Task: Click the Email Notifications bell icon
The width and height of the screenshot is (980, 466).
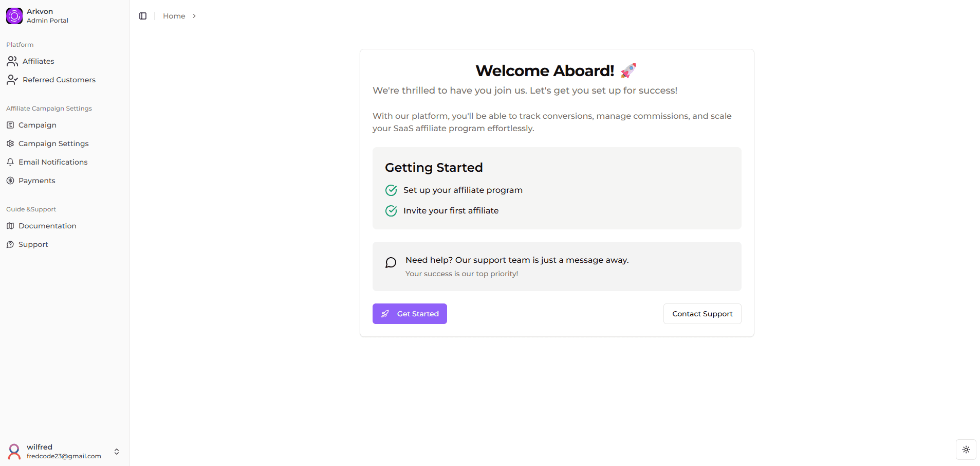Action: pos(10,162)
